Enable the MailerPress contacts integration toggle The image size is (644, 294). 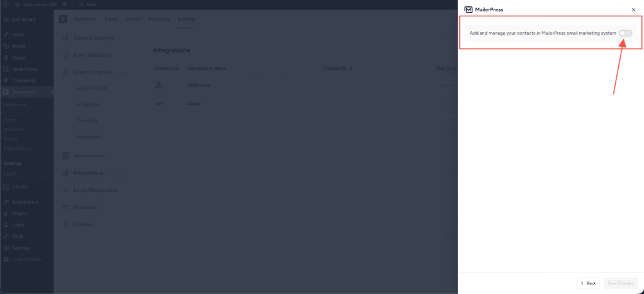pos(625,33)
